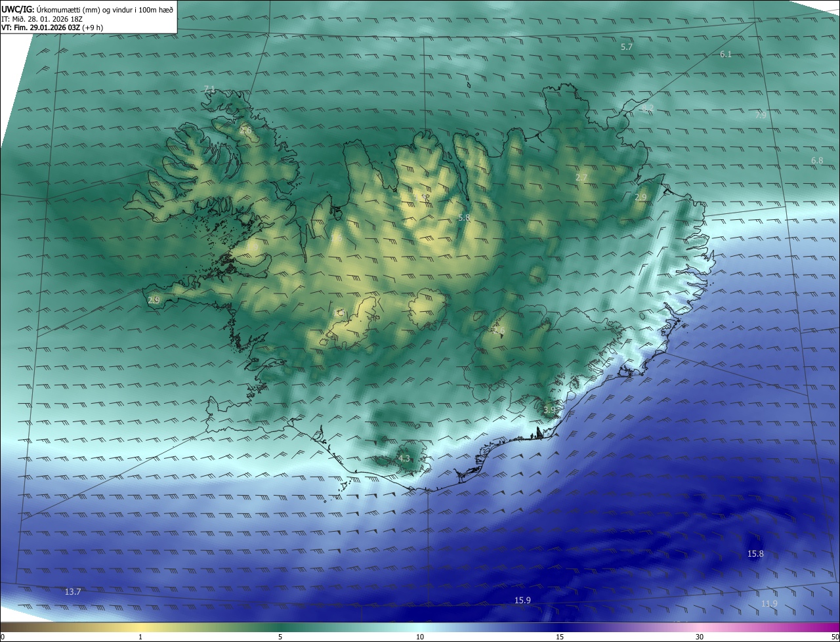Click the colorbar tick label 0
The height and width of the screenshot is (642, 840).
pyautogui.click(x=3, y=637)
